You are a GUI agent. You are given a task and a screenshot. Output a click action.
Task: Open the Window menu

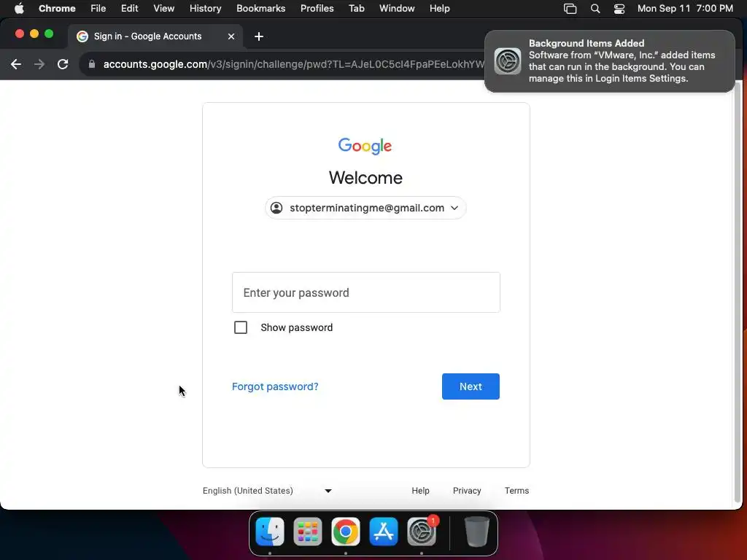click(397, 9)
